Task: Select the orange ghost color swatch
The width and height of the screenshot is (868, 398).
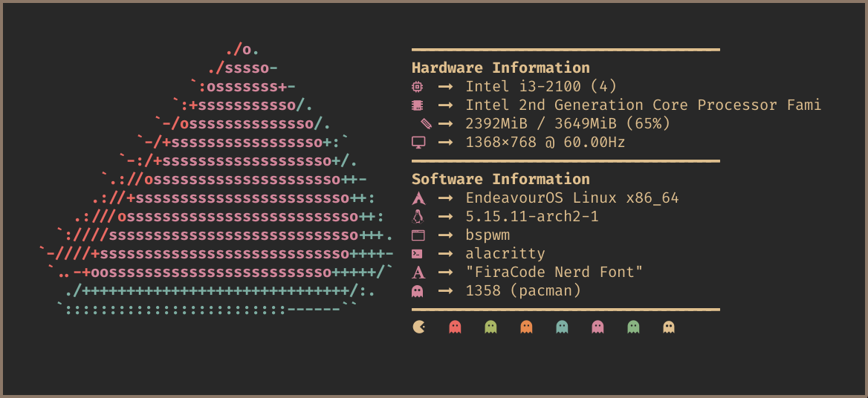Action: click(526, 327)
